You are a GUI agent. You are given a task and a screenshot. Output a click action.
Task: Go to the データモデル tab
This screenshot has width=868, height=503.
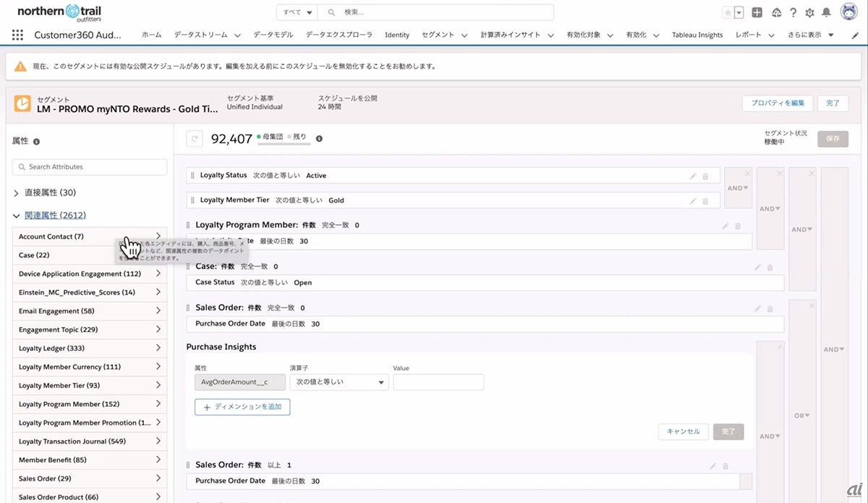[273, 35]
